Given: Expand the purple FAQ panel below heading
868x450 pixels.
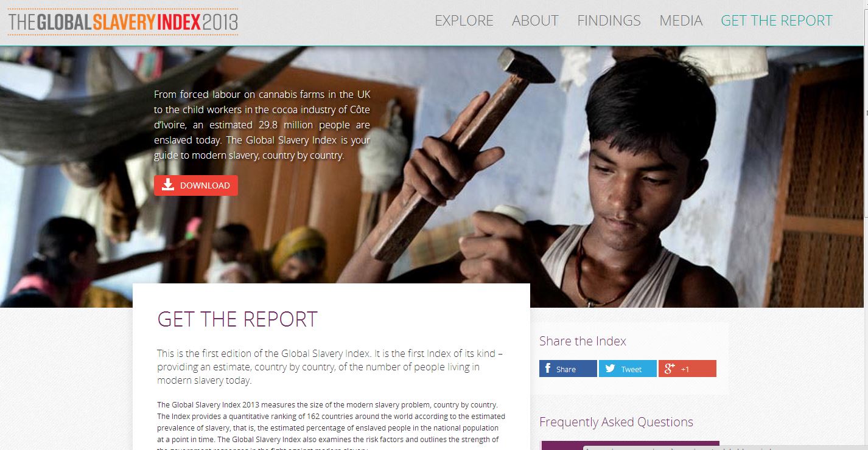Looking at the screenshot, I should tap(631, 445).
